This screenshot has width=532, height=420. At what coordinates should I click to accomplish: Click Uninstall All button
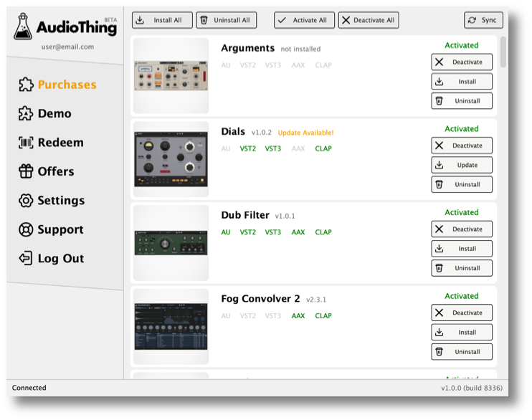tap(227, 20)
